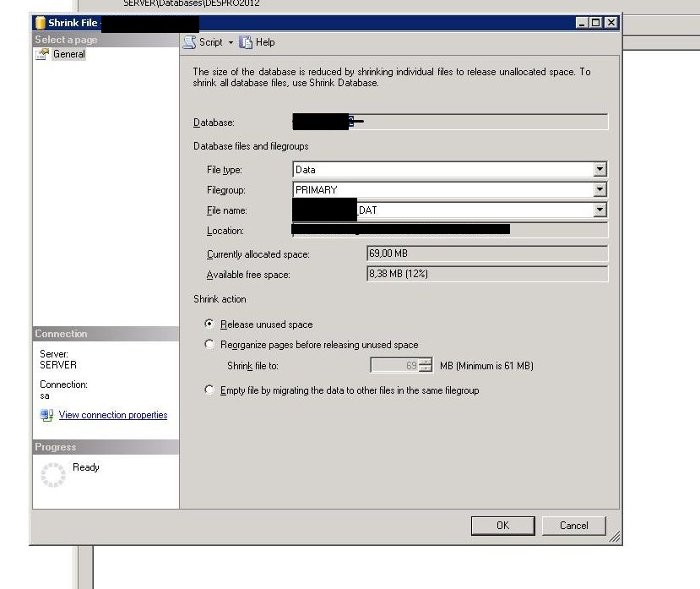700x589 pixels.
Task: Click the SERVER name text
Action: (x=58, y=365)
